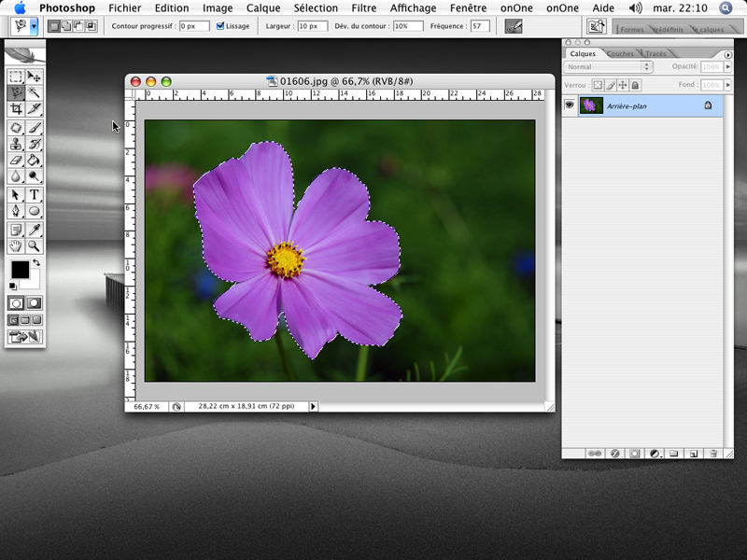Select the Magnetic Lasso tool in toolbox
The image size is (747, 560).
[16, 92]
